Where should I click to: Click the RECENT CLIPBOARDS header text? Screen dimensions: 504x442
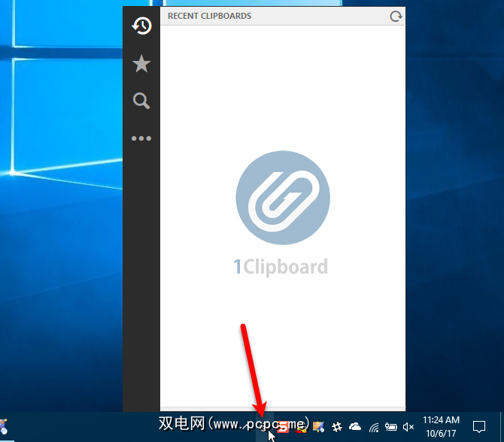210,16
